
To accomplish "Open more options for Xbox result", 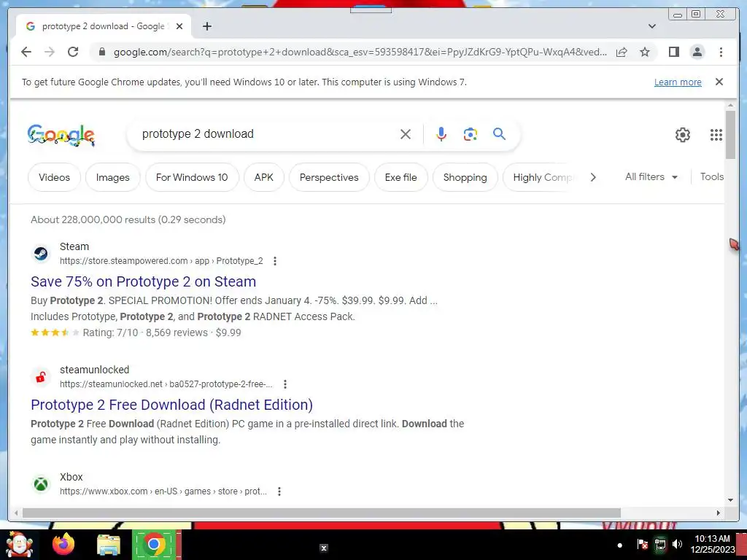I will click(279, 491).
